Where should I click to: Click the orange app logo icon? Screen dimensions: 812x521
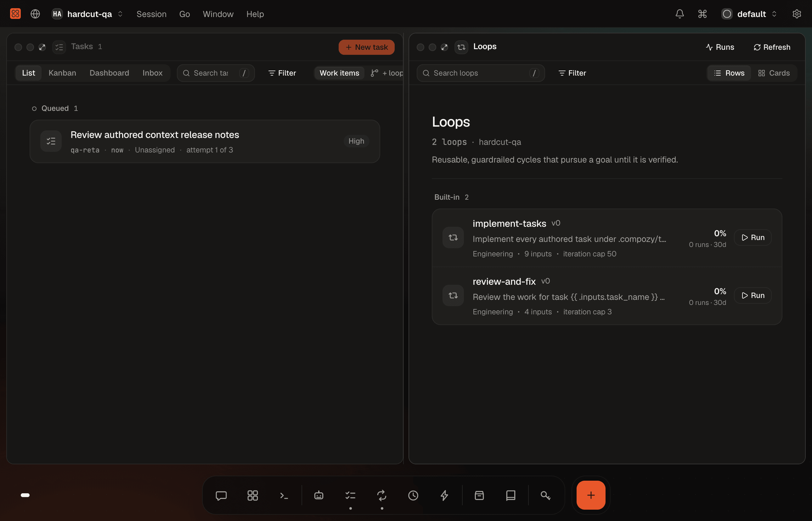click(x=15, y=14)
